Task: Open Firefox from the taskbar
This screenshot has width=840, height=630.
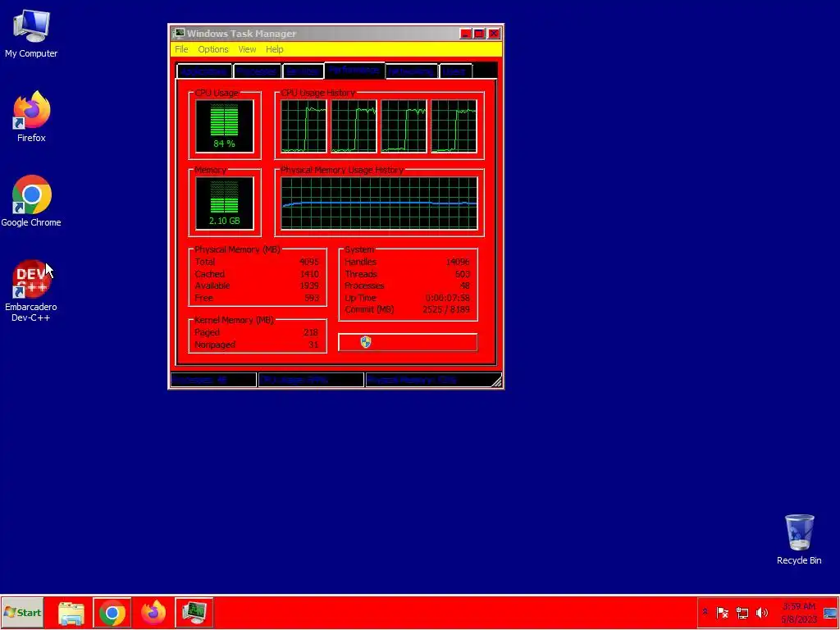Action: (153, 612)
